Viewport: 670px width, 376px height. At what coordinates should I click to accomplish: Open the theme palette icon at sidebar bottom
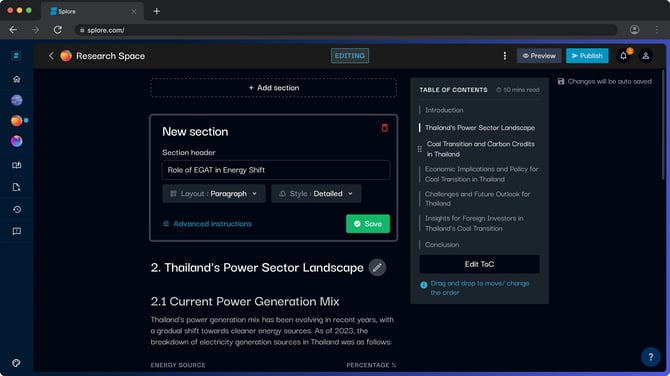click(16, 363)
